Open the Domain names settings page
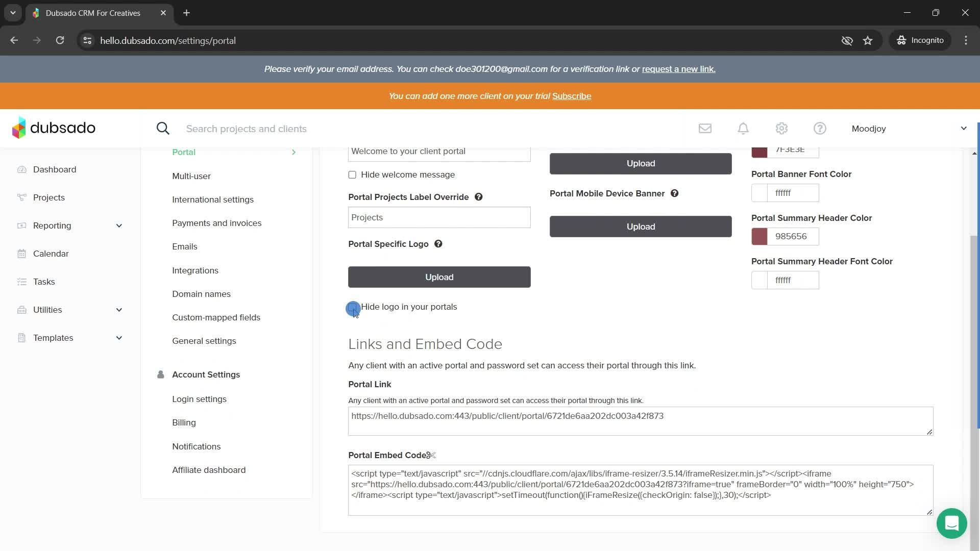The height and width of the screenshot is (551, 980). click(201, 294)
